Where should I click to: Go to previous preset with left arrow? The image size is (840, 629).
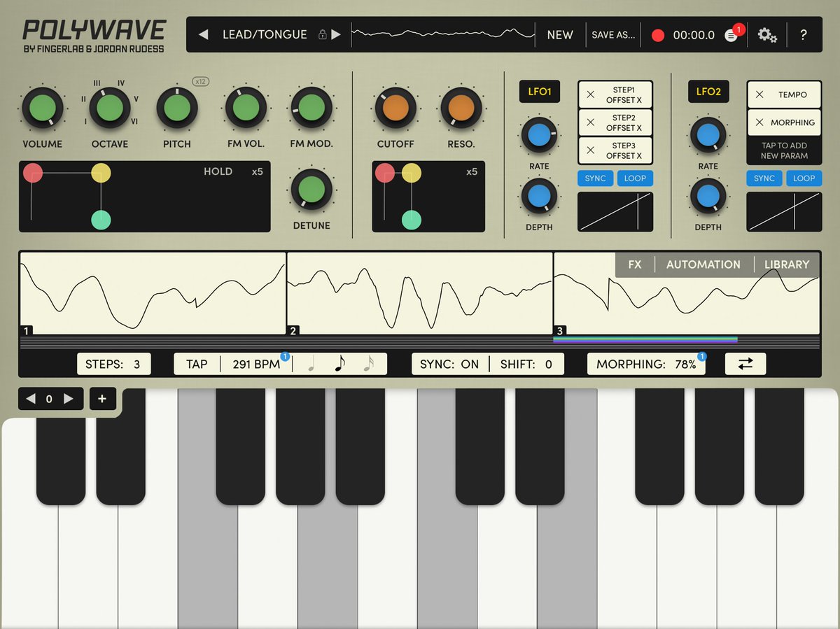[203, 34]
